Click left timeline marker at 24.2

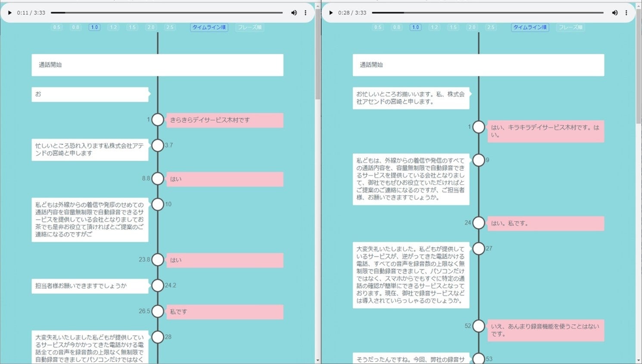click(x=158, y=286)
